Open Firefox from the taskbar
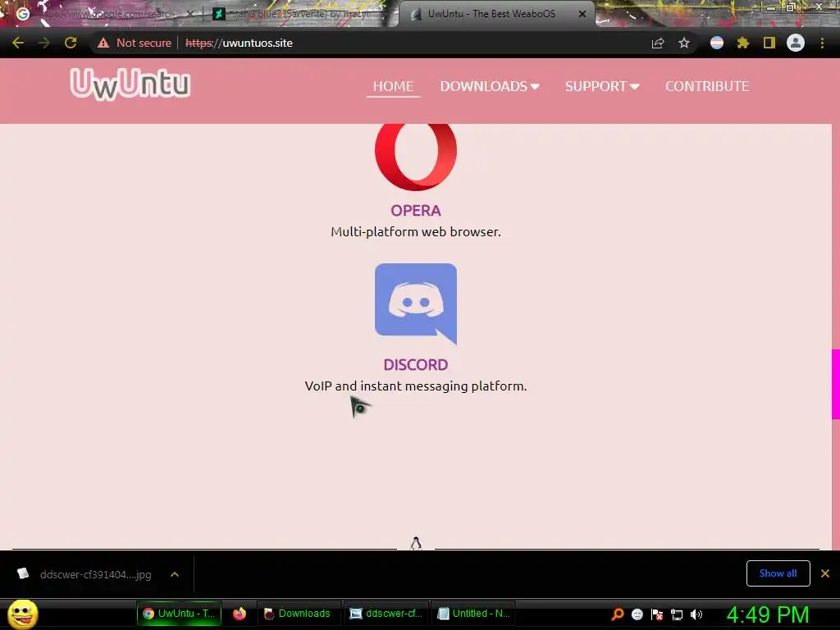The height and width of the screenshot is (630, 840). 240,614
